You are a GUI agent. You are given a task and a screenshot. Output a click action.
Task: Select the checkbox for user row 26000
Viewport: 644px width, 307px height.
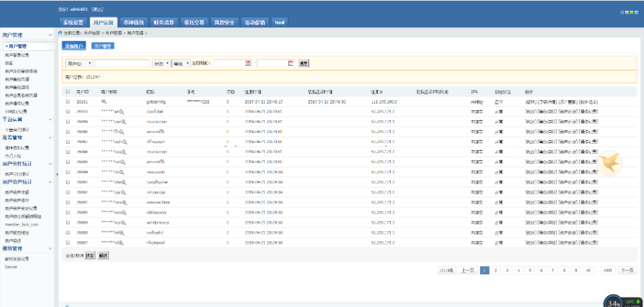point(67,112)
